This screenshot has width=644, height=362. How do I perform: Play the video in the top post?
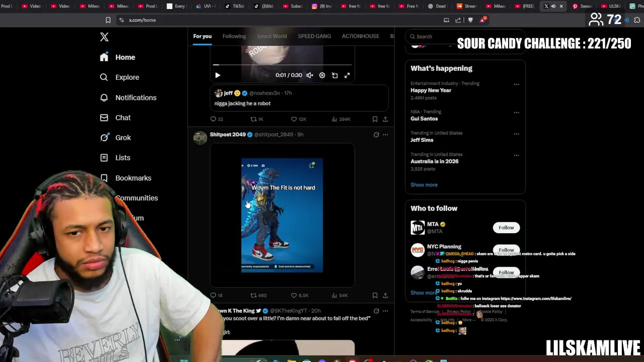coord(218,75)
